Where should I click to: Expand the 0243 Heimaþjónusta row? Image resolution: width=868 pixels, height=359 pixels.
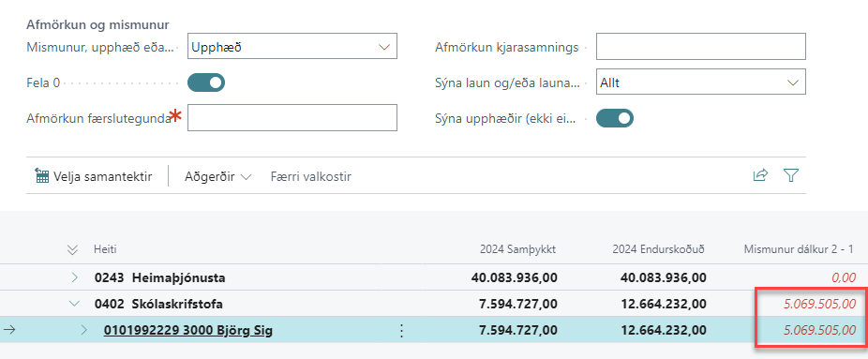75,277
